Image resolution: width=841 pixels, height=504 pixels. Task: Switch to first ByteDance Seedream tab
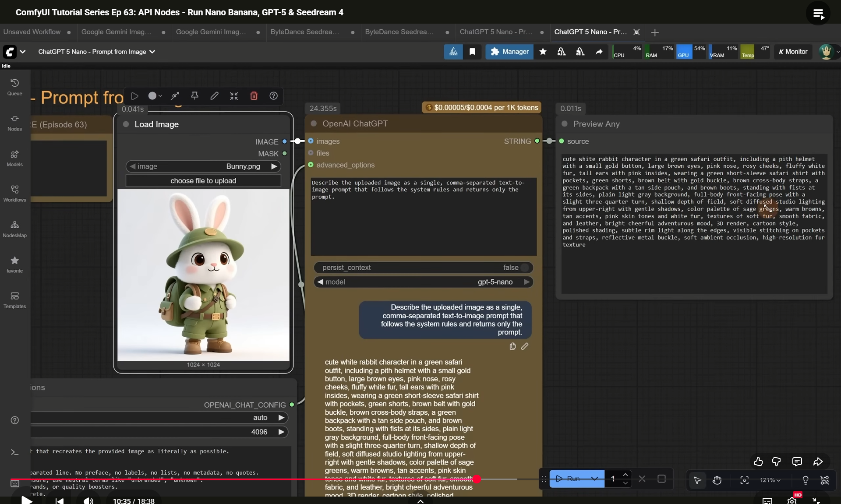(x=305, y=32)
